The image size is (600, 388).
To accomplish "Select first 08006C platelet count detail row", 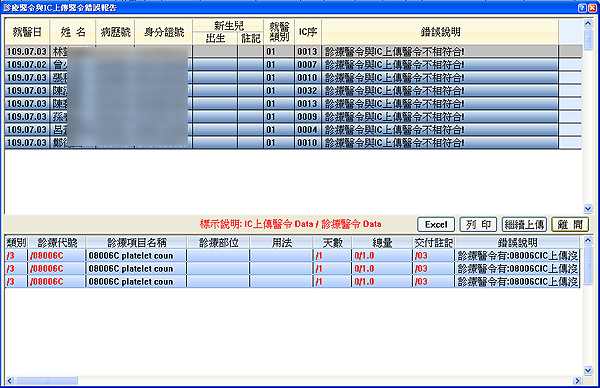I will pyautogui.click(x=292, y=256).
